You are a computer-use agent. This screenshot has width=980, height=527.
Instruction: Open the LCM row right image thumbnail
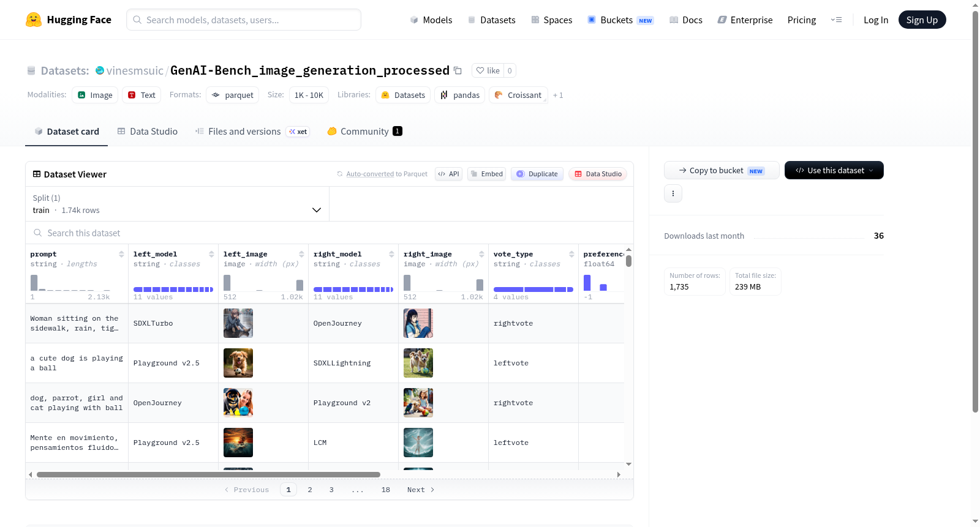(418, 443)
